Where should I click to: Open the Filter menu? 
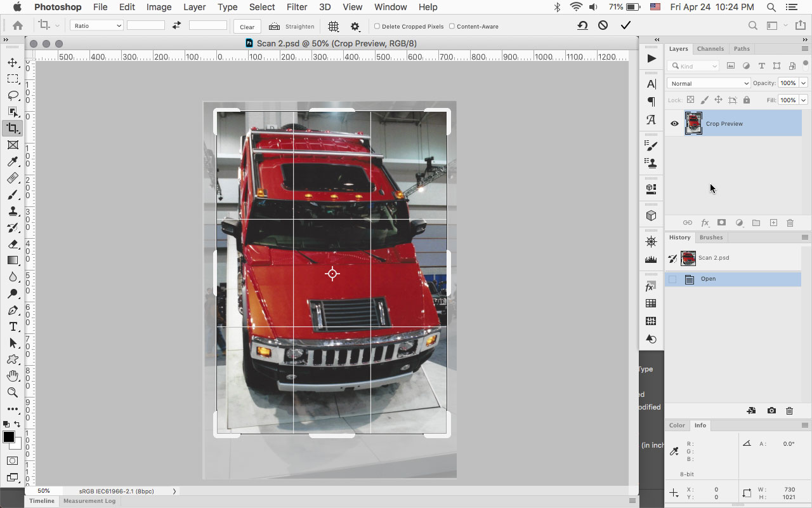pos(296,7)
